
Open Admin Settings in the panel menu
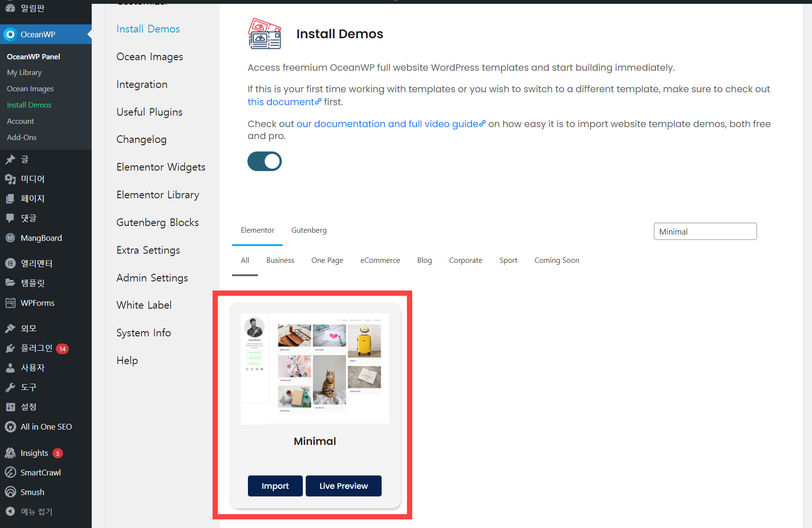click(152, 278)
